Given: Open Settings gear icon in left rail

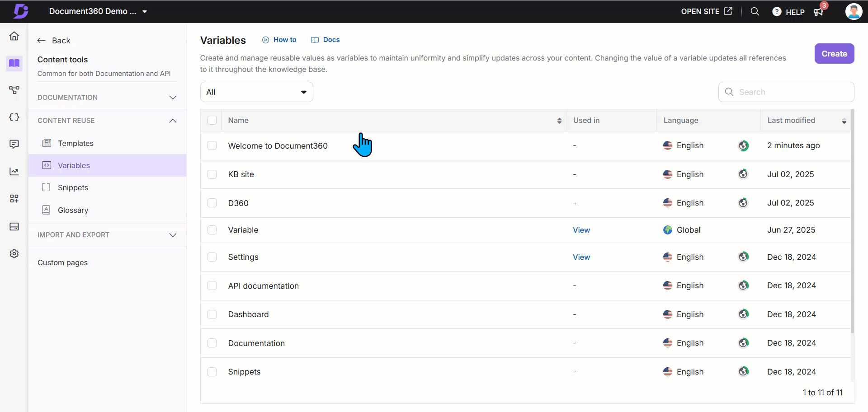Looking at the screenshot, I should tap(14, 254).
